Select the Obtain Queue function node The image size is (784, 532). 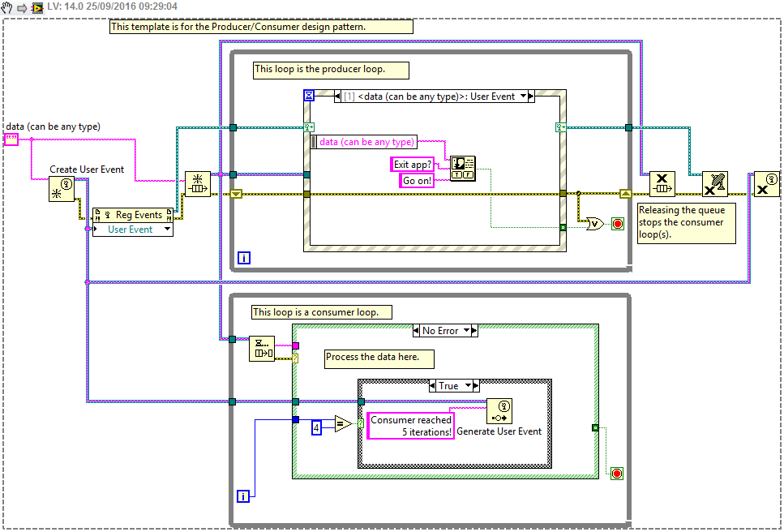point(197,184)
